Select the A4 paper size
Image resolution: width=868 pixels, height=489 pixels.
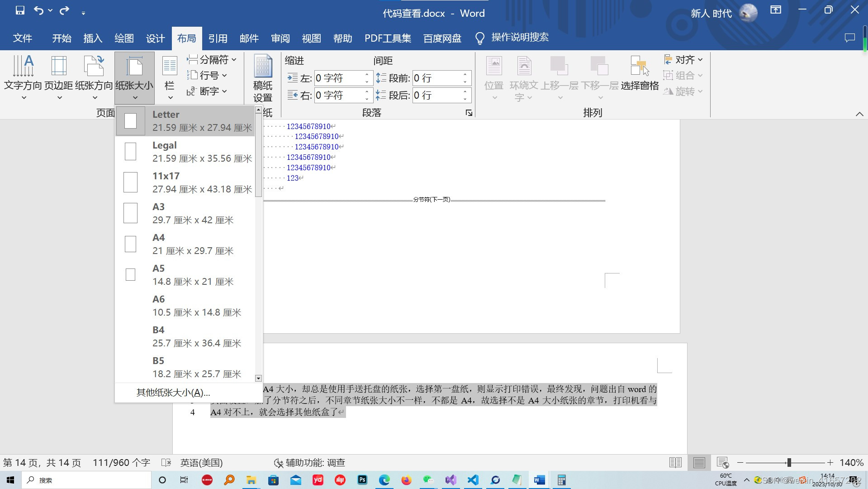click(x=185, y=244)
